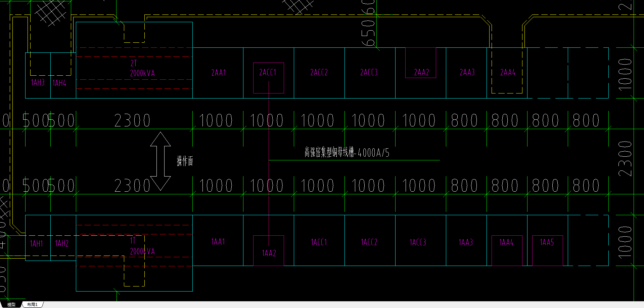The height and width of the screenshot is (308, 644).
Task: Click the 1AA3 cabinet label
Action: tap(466, 242)
